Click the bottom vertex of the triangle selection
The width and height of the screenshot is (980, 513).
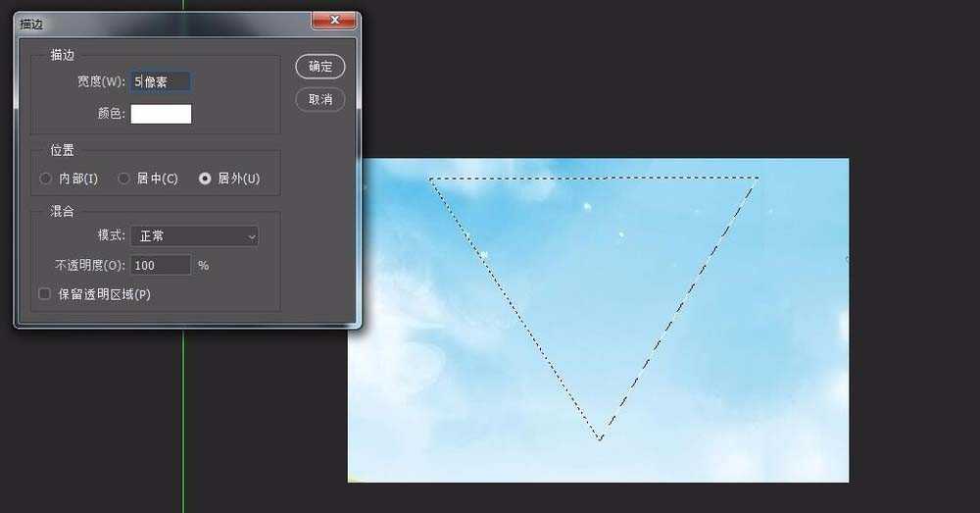[x=600, y=437]
